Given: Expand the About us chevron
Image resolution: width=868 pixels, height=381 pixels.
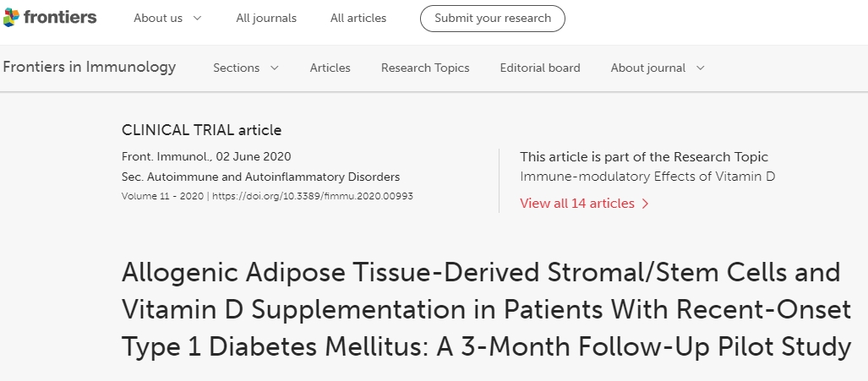Looking at the screenshot, I should [197, 19].
